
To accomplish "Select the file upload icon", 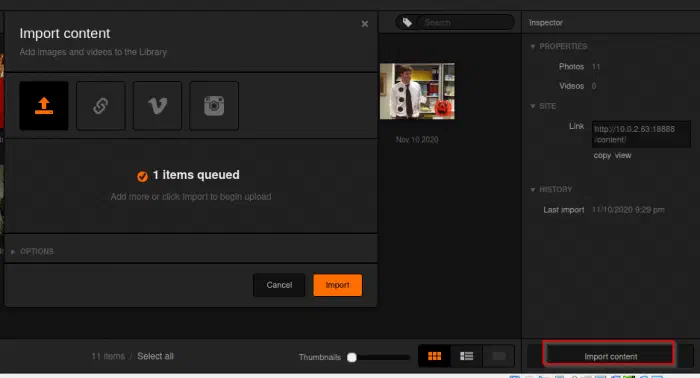I will [x=44, y=106].
